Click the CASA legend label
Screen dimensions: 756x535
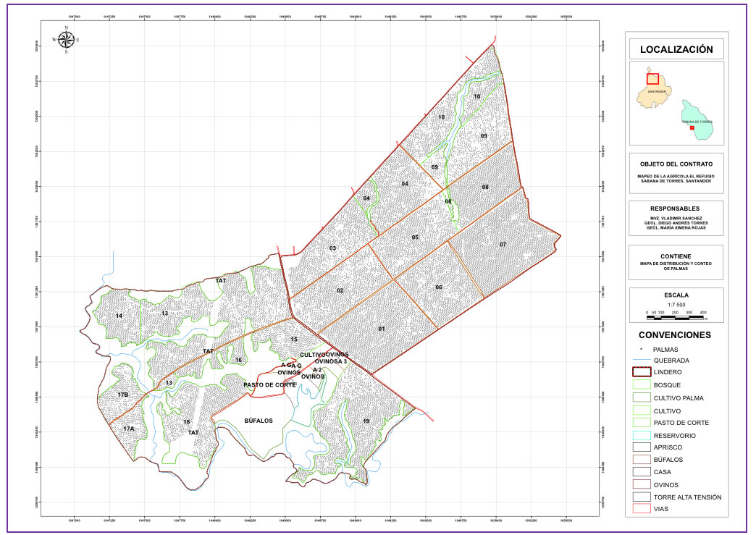(662, 472)
